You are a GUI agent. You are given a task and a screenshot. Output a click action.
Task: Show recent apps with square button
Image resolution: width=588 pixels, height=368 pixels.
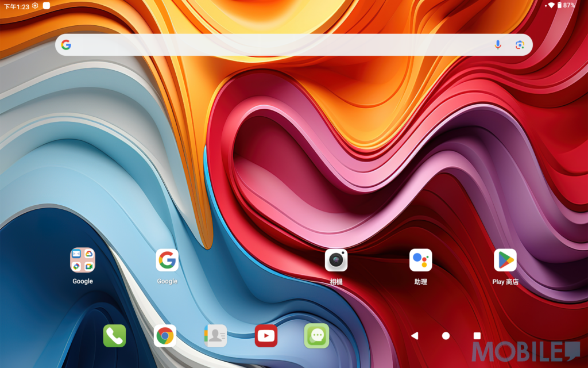477,336
